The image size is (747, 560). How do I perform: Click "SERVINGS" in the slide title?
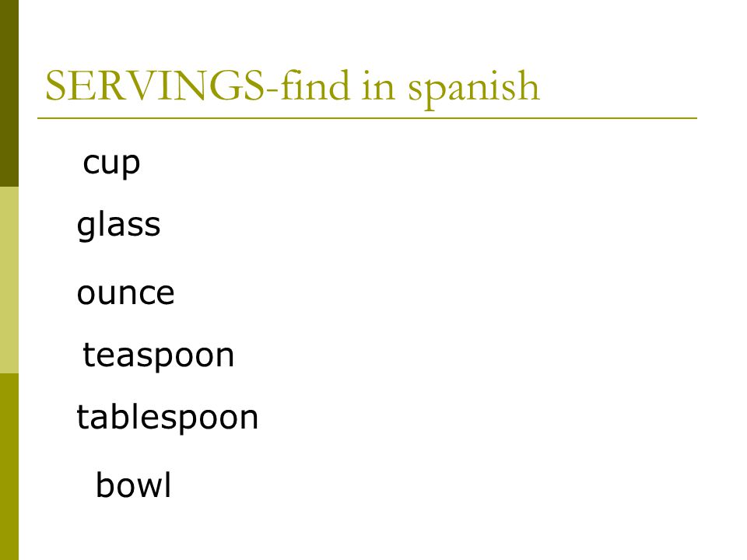pos(154,86)
